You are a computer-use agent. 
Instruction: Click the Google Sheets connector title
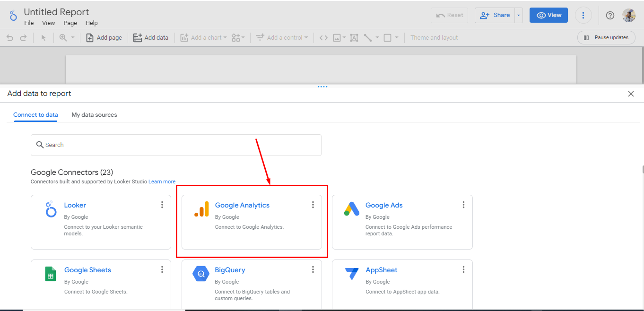click(87, 270)
